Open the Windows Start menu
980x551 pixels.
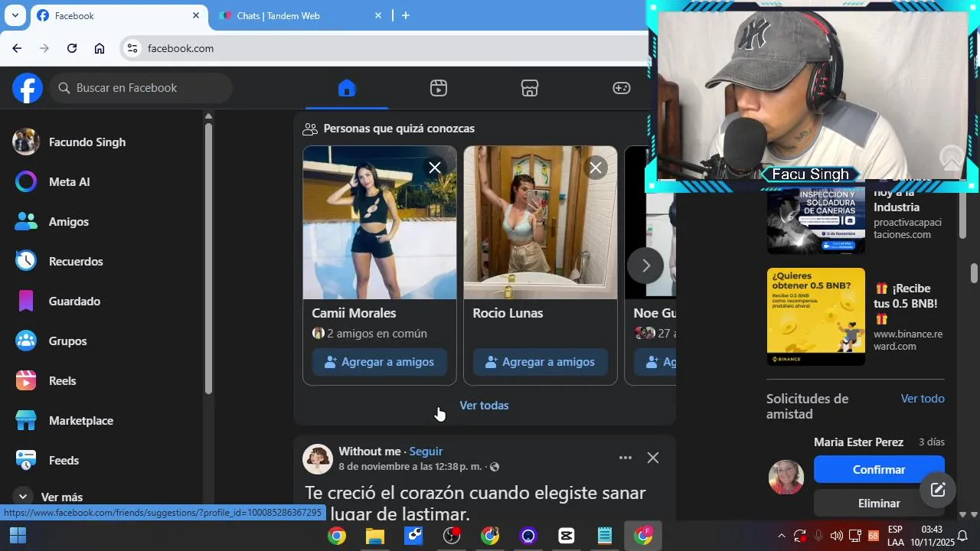click(x=18, y=536)
